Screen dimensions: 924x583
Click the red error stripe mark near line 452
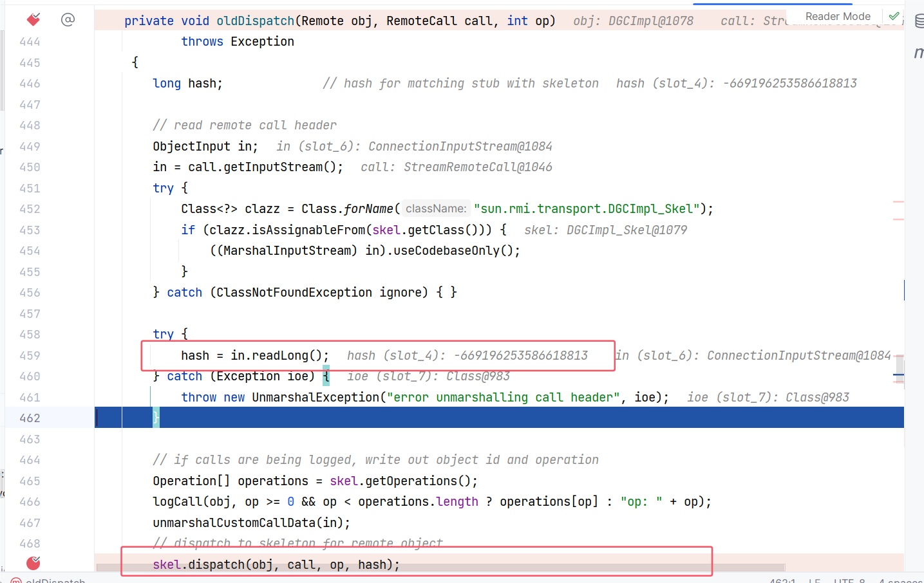point(898,202)
